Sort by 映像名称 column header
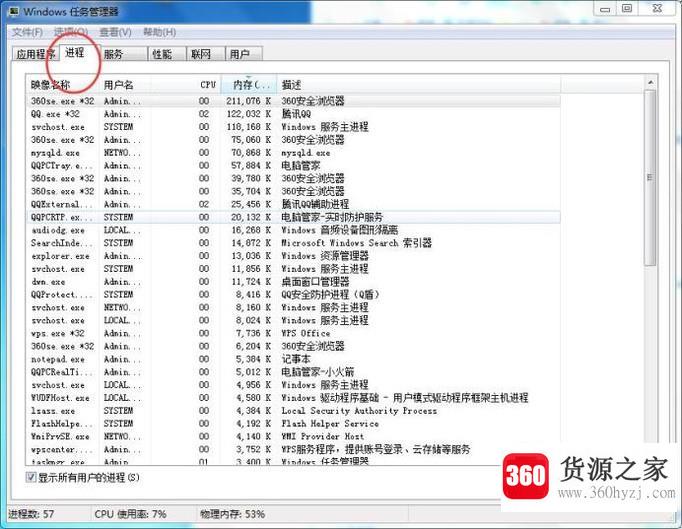 coord(63,84)
